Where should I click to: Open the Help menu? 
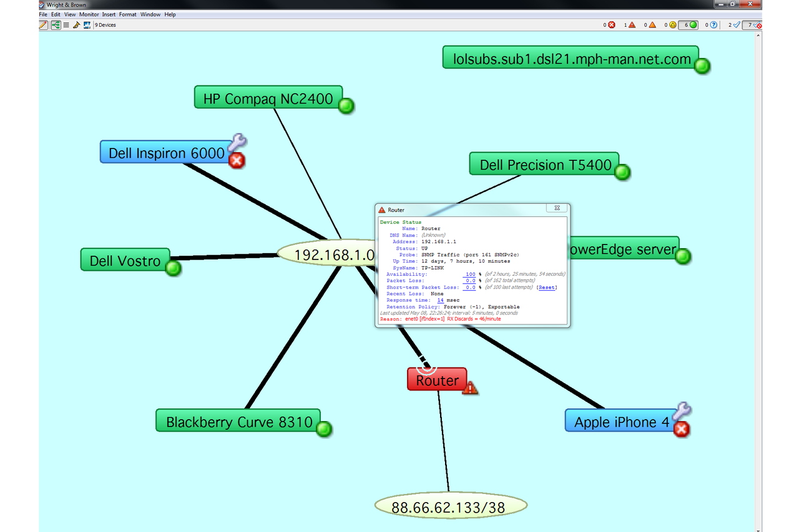(170, 14)
